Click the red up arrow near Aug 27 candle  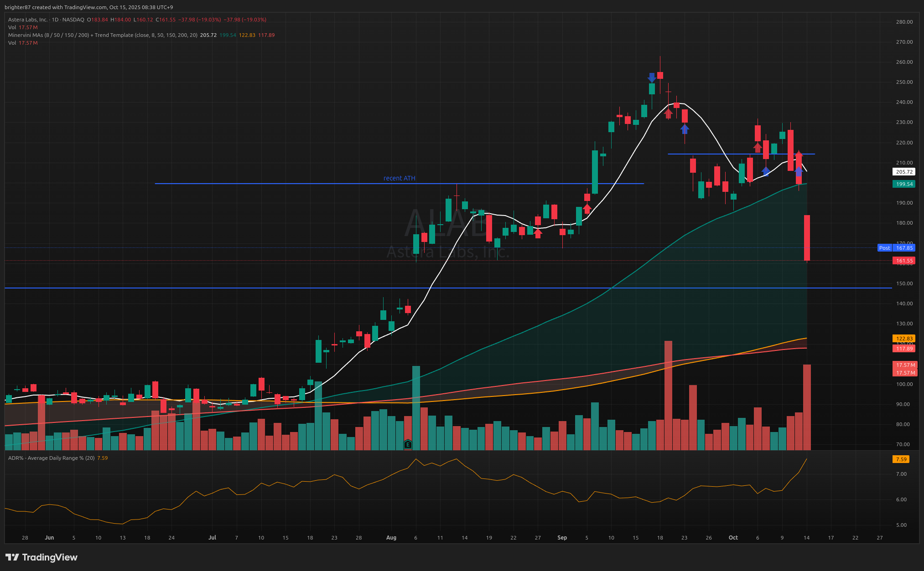pyautogui.click(x=538, y=233)
